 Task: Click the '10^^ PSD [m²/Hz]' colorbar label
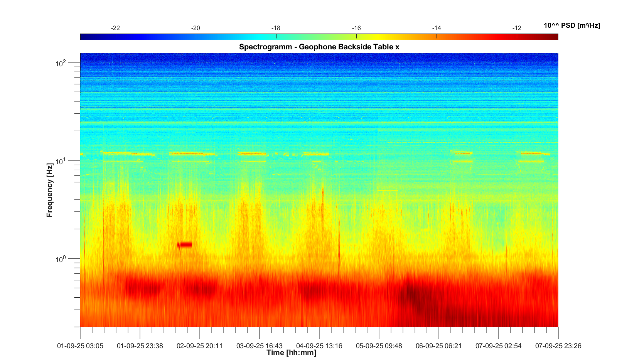[572, 26]
